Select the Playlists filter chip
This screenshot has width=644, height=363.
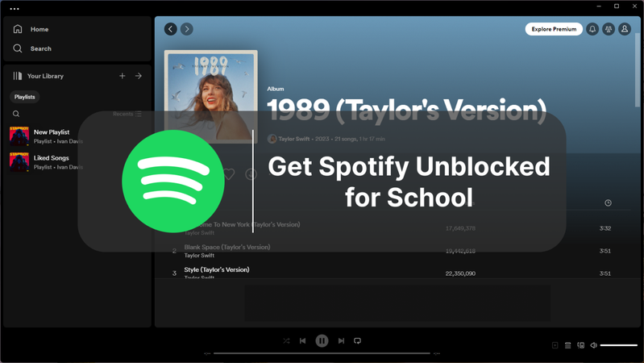coord(25,97)
